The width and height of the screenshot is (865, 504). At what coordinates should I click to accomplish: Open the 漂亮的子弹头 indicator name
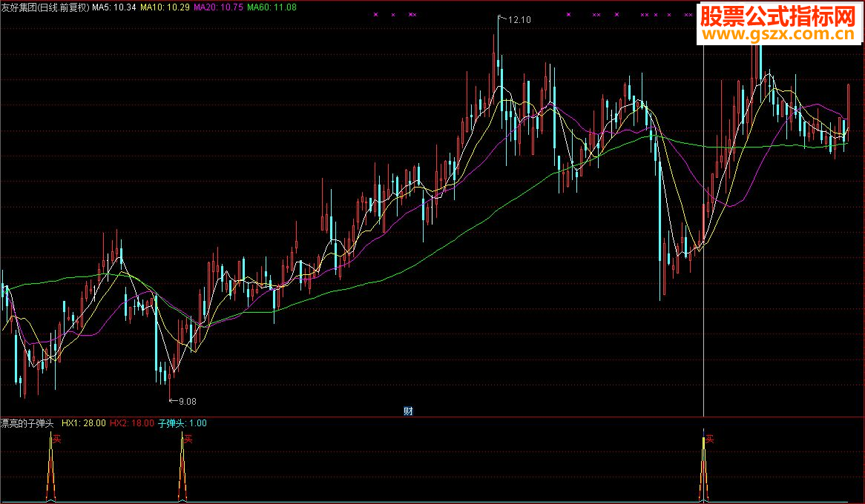[27, 423]
